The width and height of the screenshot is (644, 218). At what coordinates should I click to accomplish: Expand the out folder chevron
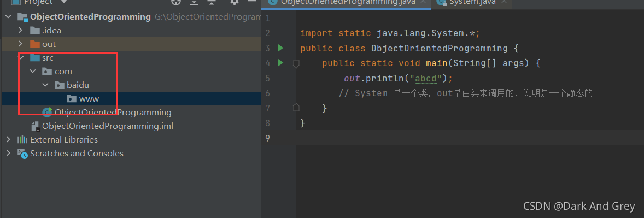click(x=21, y=44)
